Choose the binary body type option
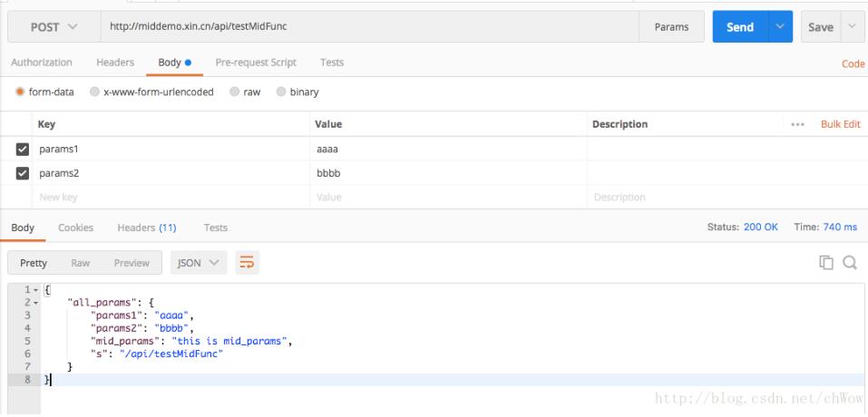This screenshot has height=417, width=868. (281, 92)
